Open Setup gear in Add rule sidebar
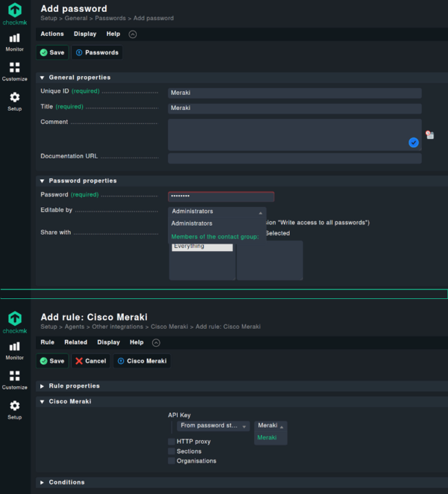 pos(14,409)
